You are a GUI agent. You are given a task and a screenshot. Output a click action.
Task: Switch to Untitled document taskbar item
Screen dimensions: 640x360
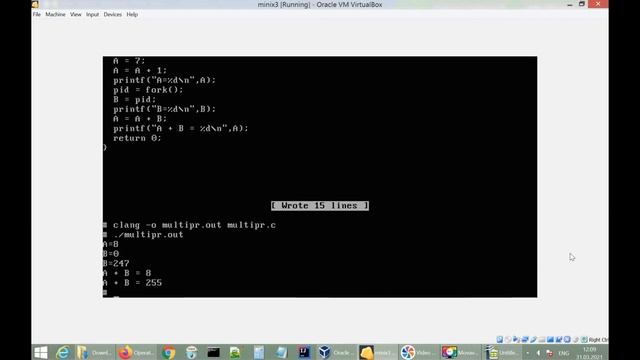pyautogui.click(x=501, y=352)
